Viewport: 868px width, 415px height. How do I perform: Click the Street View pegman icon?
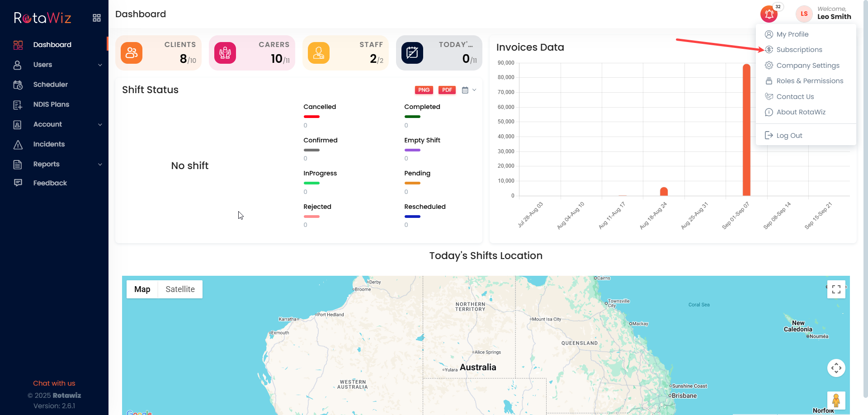click(x=836, y=400)
